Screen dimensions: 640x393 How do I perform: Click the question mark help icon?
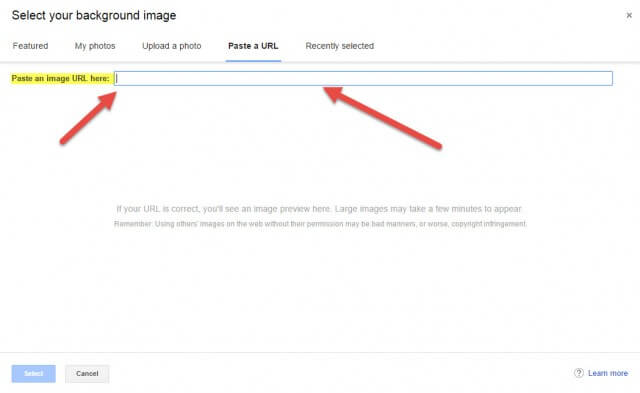[x=579, y=373]
